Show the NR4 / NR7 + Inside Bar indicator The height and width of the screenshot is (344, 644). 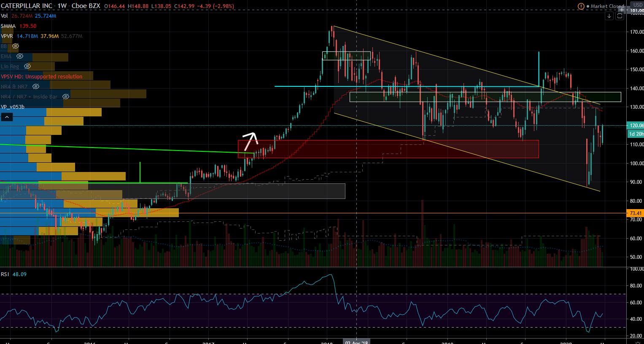66,97
